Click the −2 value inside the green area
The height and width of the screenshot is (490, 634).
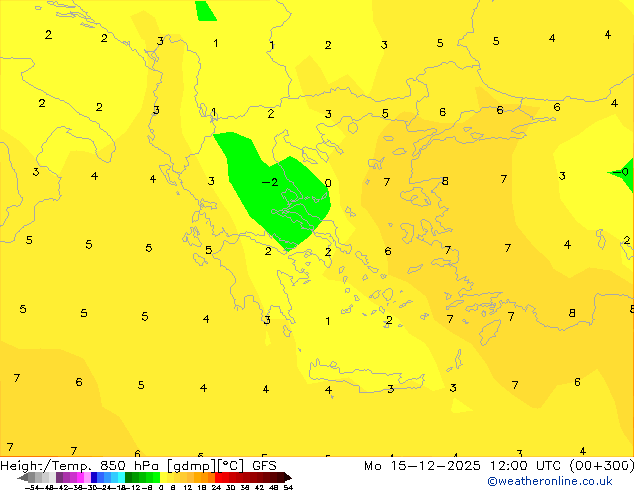click(x=270, y=182)
